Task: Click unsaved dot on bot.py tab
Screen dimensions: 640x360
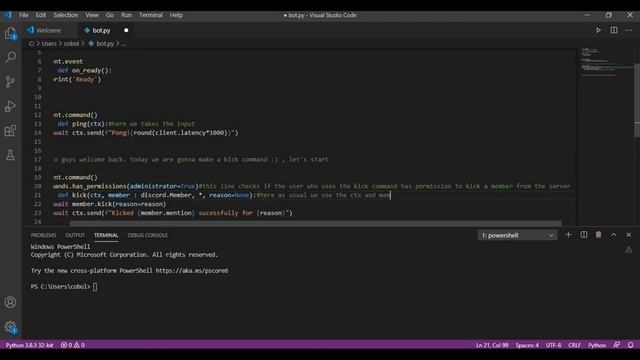Action: (x=126, y=30)
